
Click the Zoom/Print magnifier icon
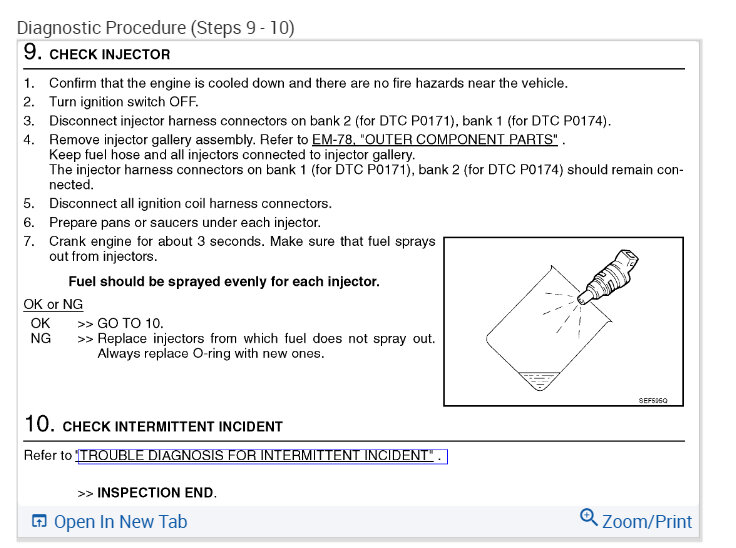coord(588,518)
